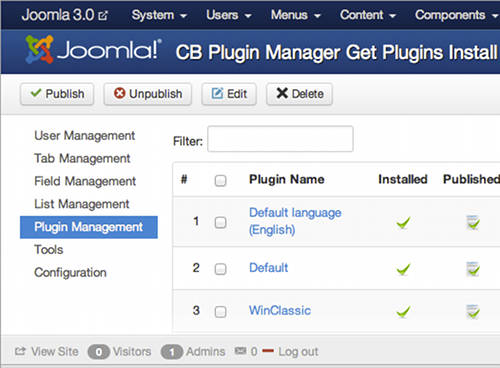Toggle Installed checkmark for Default language (English)
The width and height of the screenshot is (500, 368).
(x=403, y=222)
